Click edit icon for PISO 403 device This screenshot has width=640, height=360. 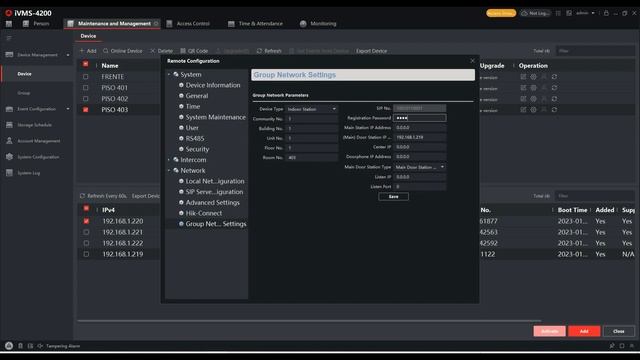click(x=523, y=110)
